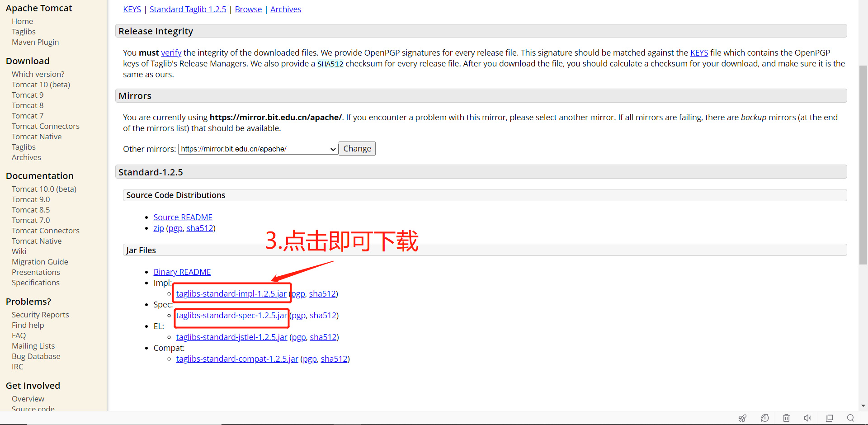Viewport: 868px width, 425px height.
Task: Open Tomcat 8 download link
Action: click(x=28, y=105)
